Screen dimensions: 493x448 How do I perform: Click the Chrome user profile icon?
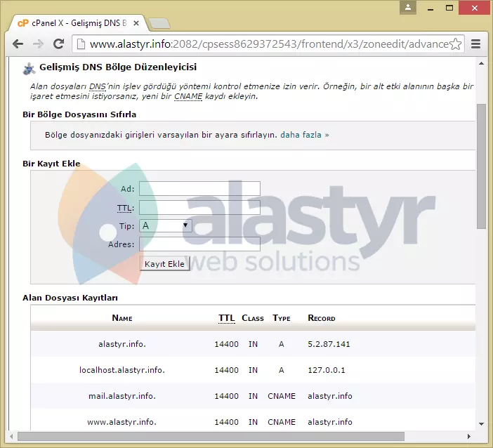[x=408, y=8]
